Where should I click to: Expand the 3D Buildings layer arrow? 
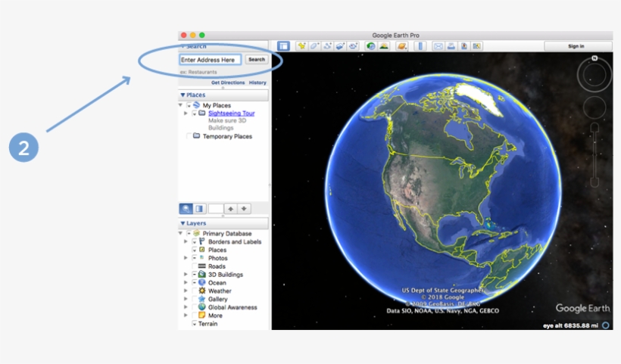tap(186, 274)
